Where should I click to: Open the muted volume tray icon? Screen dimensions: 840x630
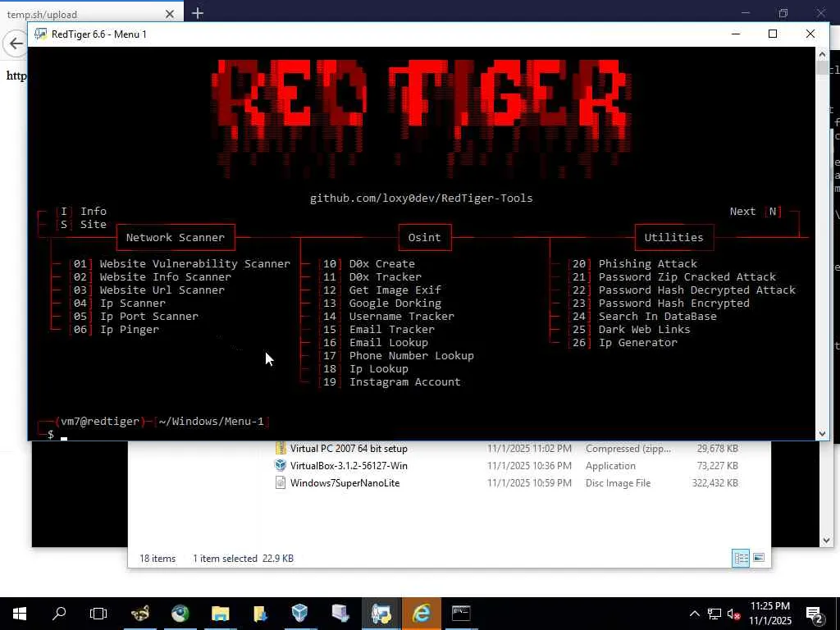pyautogui.click(x=733, y=614)
